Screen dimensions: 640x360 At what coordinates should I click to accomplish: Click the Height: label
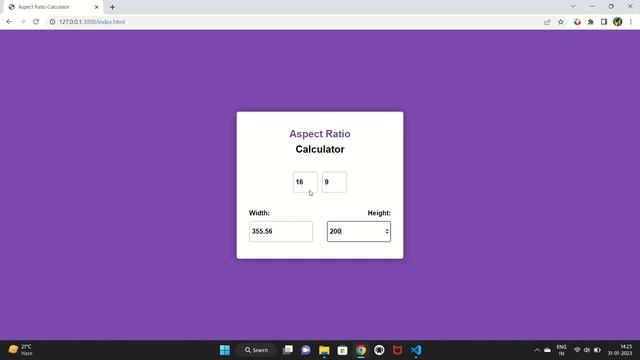tap(379, 213)
